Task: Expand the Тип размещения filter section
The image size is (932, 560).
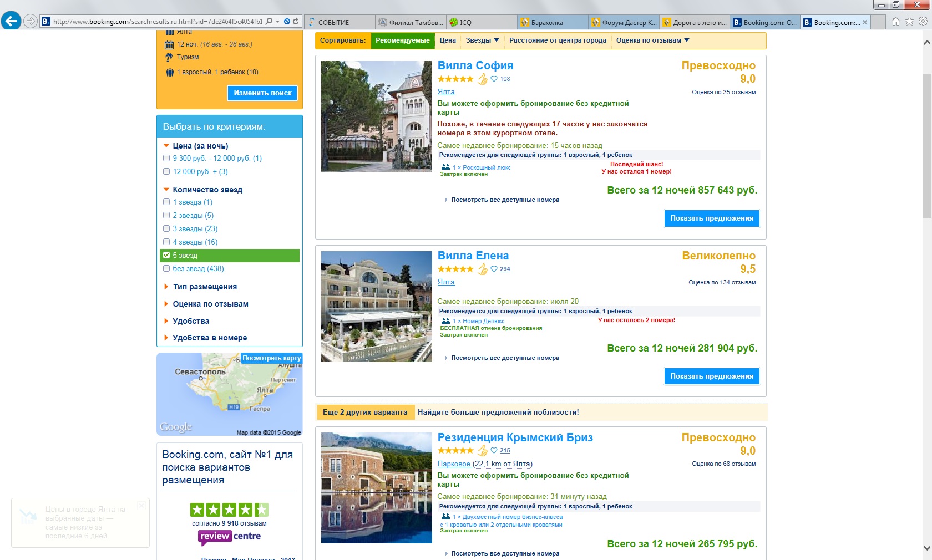Action: [x=204, y=287]
